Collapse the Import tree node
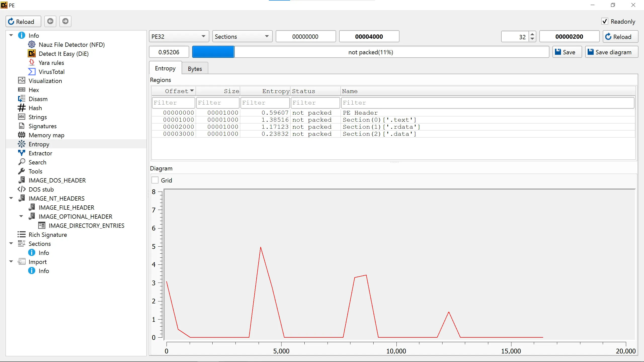 click(11, 262)
